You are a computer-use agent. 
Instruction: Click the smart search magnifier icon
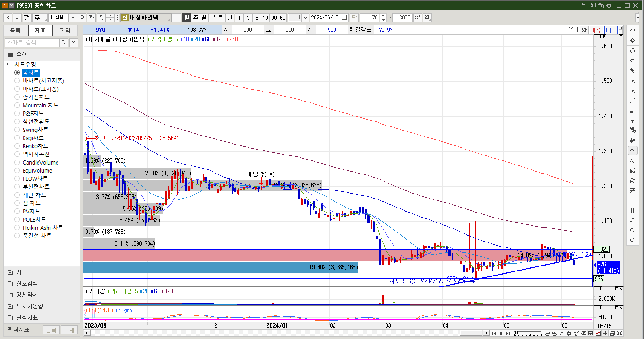(x=64, y=42)
